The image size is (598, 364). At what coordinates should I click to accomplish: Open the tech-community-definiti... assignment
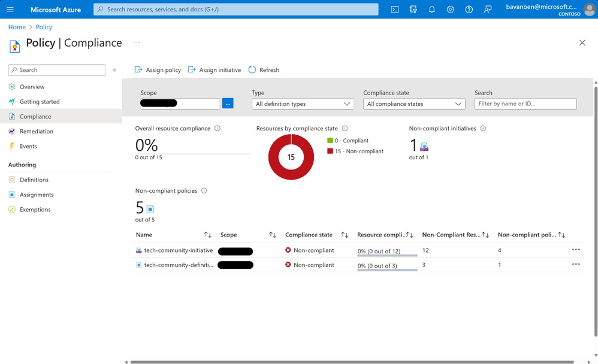179,265
